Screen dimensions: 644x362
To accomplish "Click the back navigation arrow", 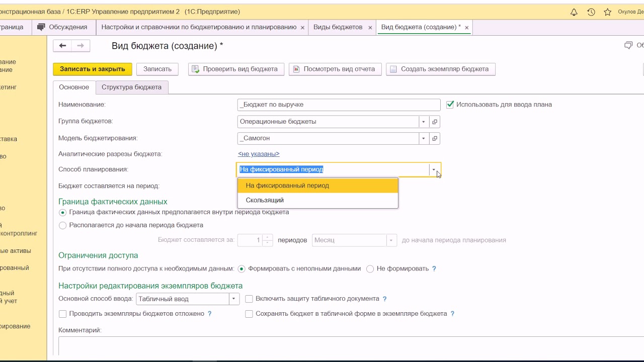I will (62, 46).
